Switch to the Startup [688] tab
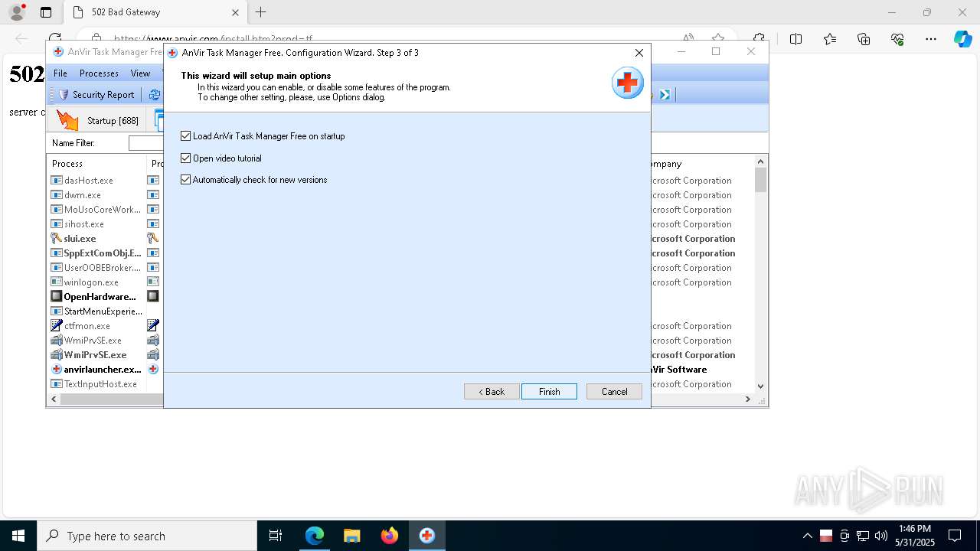Screen dimensions: 980x551 point(98,120)
